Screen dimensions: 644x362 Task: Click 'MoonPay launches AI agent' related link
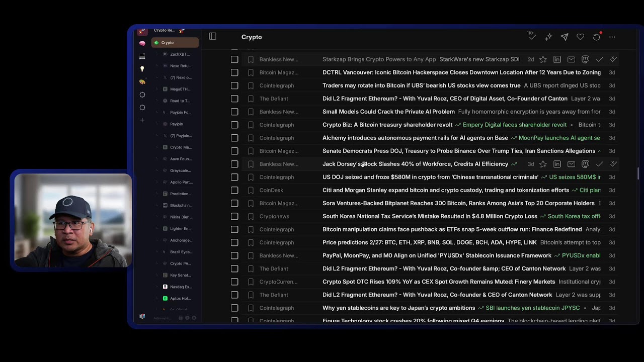point(559,138)
